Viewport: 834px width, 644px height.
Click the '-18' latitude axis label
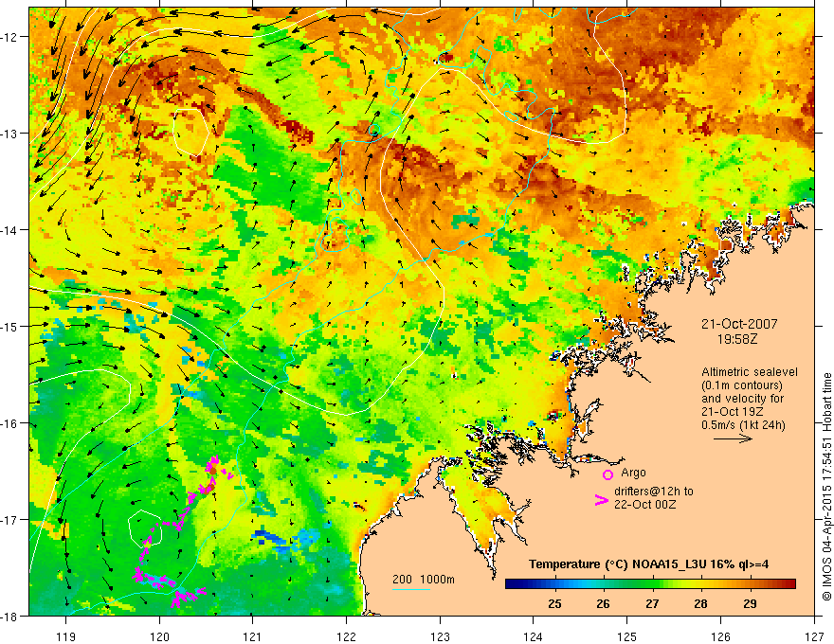coord(10,616)
